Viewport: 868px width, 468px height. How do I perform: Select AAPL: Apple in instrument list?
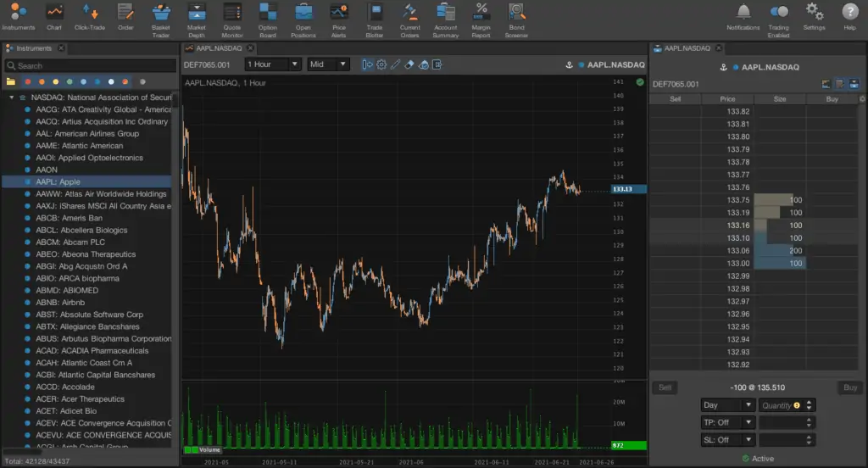[x=87, y=181]
